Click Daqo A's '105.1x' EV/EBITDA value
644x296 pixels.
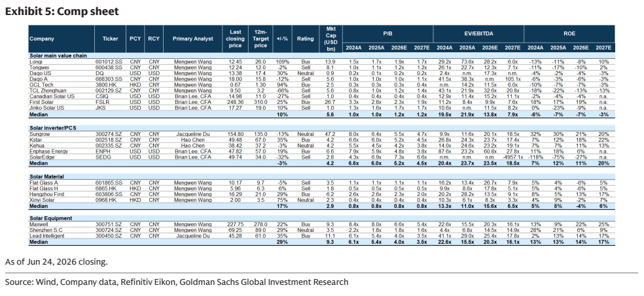[x=512, y=79]
